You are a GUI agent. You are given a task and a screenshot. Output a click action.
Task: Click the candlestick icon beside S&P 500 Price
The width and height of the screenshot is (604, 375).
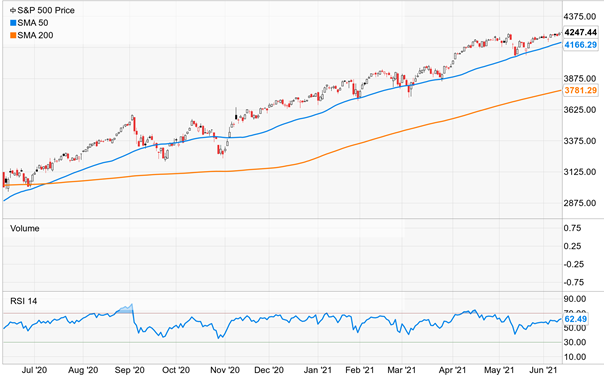coord(13,10)
